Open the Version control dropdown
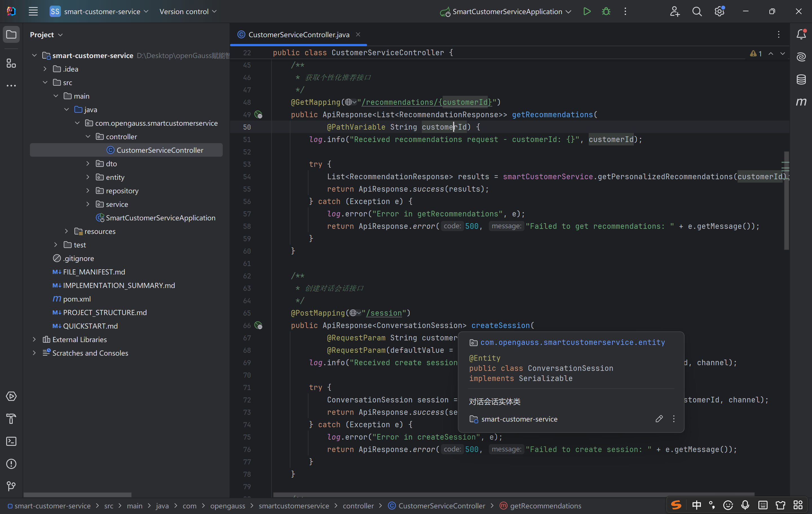The image size is (812, 514). (188, 12)
